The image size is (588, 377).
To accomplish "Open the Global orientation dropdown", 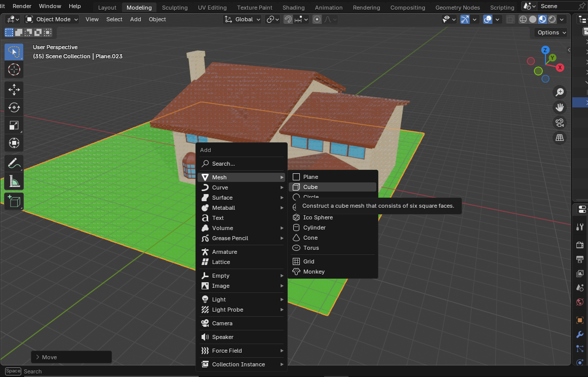I will pyautogui.click(x=242, y=19).
